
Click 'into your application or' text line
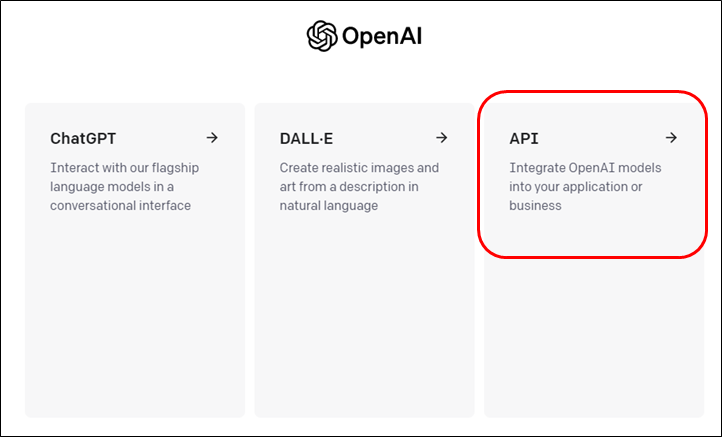click(576, 186)
